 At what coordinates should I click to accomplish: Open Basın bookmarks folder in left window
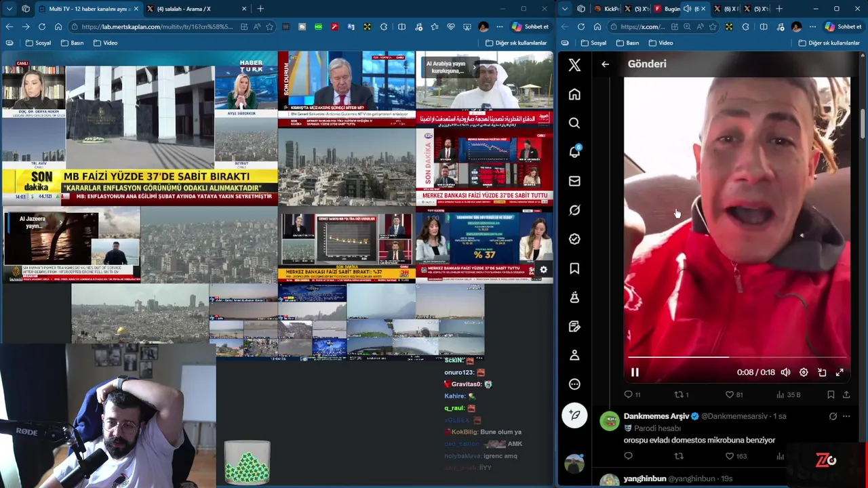coord(72,43)
